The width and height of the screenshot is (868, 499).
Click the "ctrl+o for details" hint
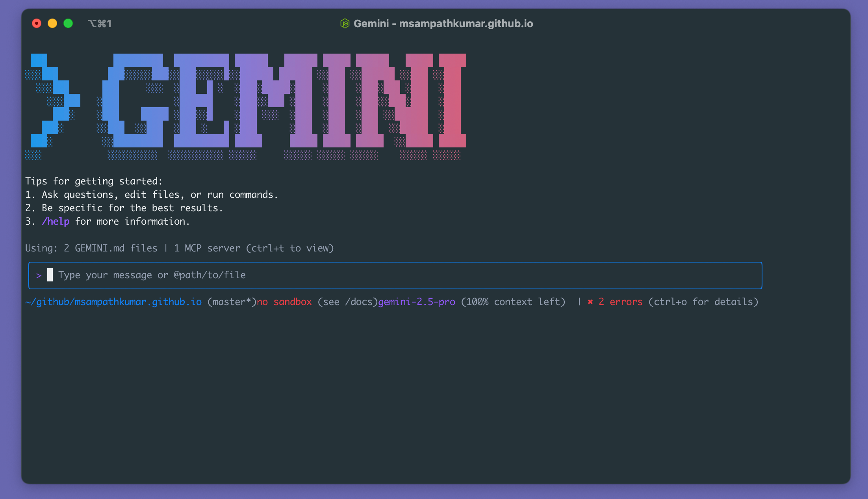[703, 302]
